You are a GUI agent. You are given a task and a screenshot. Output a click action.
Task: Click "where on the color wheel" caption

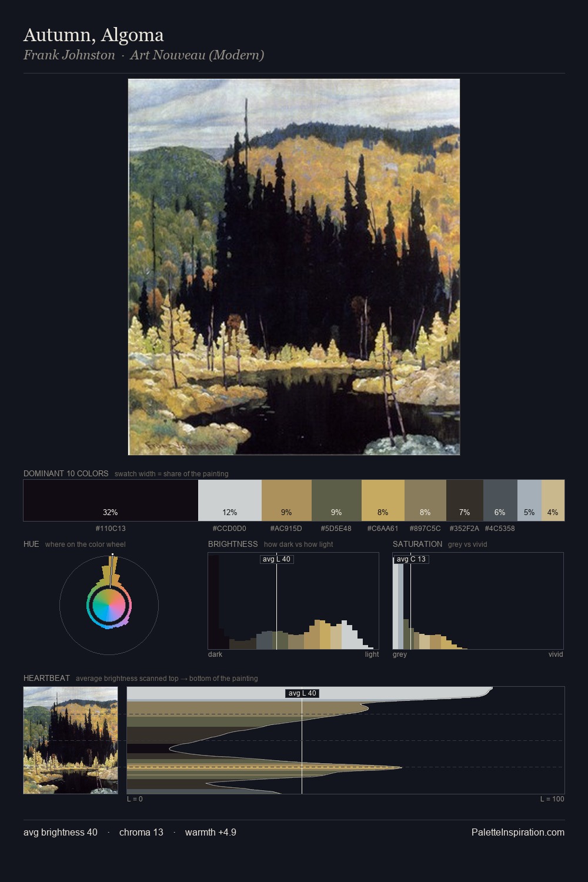[x=85, y=544]
